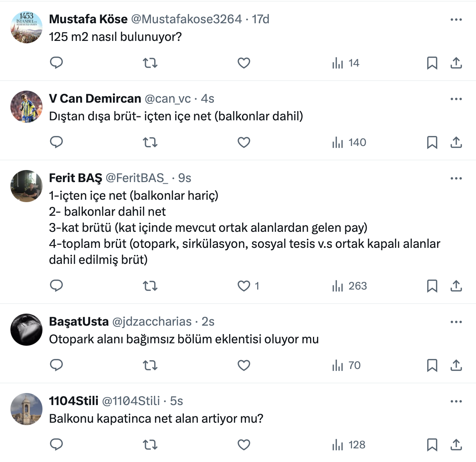
Task: Open the 17d timestamp on Mustafa's tweet
Action: click(x=260, y=19)
